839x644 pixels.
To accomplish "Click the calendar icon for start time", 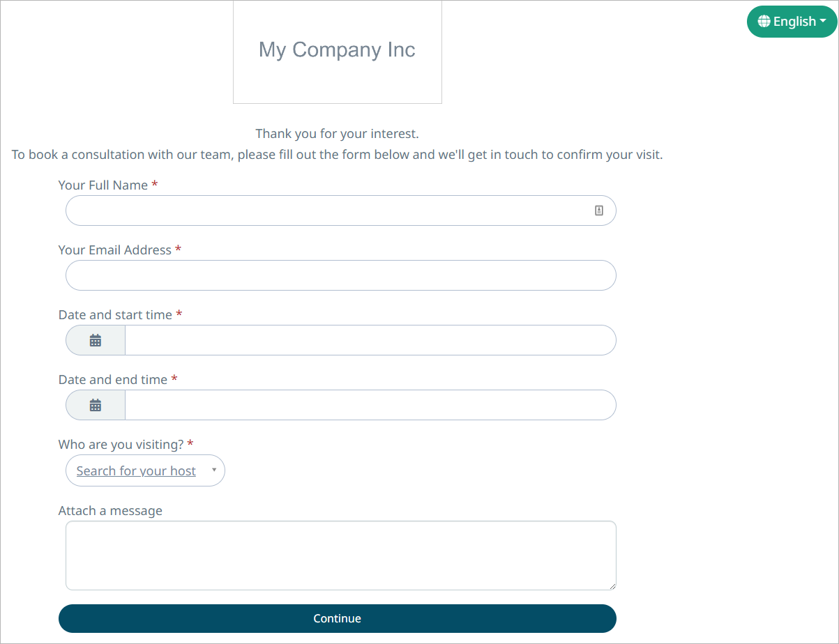I will [x=96, y=341].
